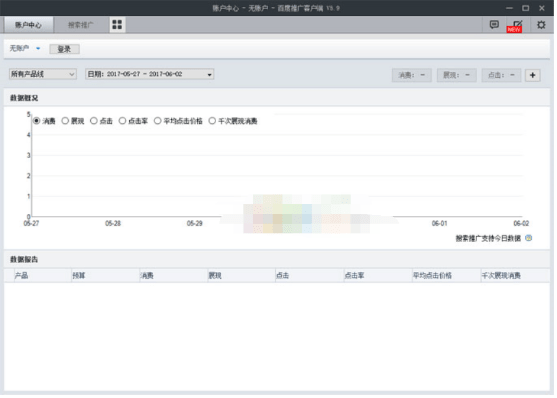This screenshot has height=398, width=557.
Task: Click the 登录 login button
Action: 64,49
